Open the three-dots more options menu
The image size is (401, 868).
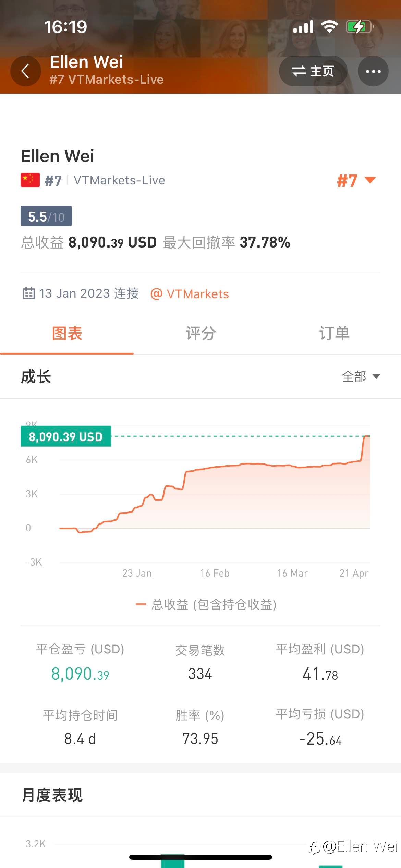click(373, 71)
